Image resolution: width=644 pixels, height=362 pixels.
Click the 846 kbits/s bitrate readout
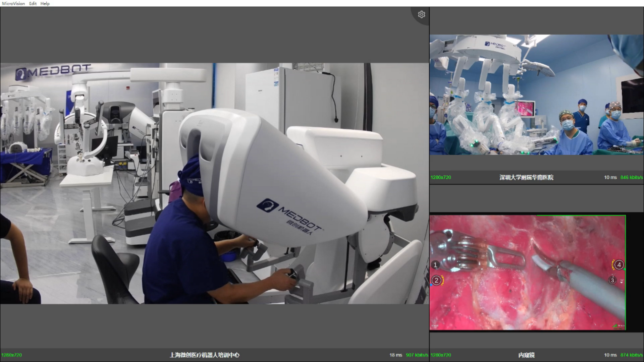[x=631, y=177]
